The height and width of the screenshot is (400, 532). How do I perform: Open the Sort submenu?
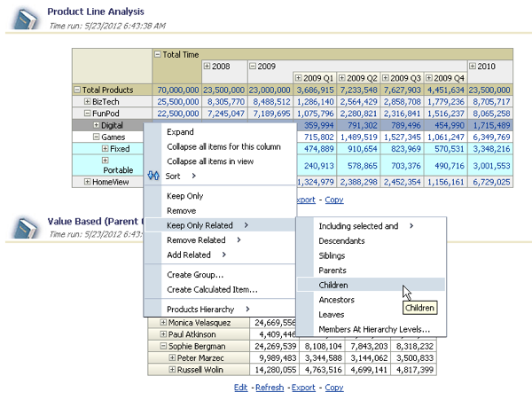(220, 176)
